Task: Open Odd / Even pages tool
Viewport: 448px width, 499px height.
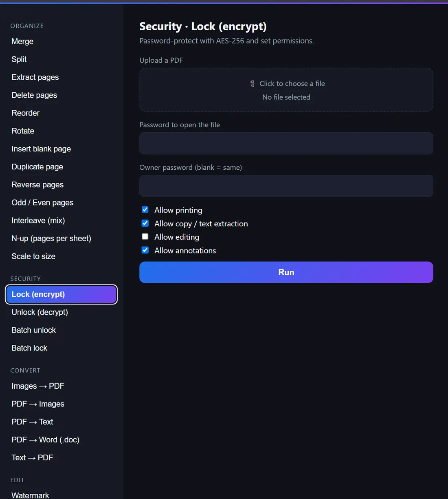Action: click(61, 203)
